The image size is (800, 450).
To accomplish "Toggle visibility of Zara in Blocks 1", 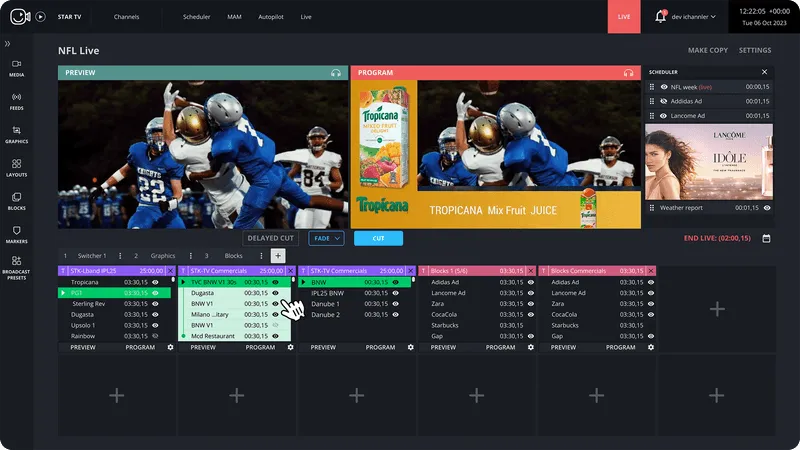I will (531, 304).
